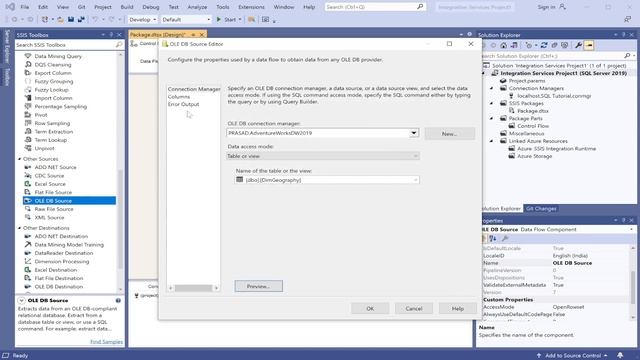Select Package.dtsx in Solution Explorer
The image size is (640, 360).
click(533, 111)
